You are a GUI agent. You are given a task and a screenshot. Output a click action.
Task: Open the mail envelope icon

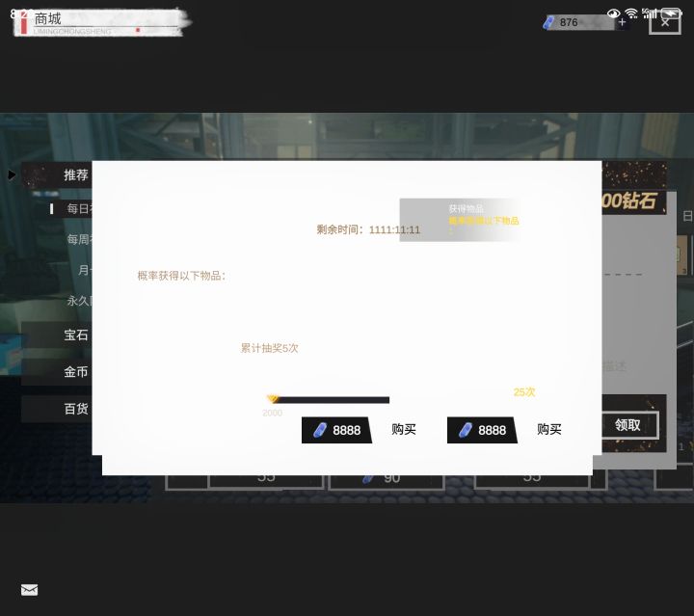pyautogui.click(x=29, y=590)
